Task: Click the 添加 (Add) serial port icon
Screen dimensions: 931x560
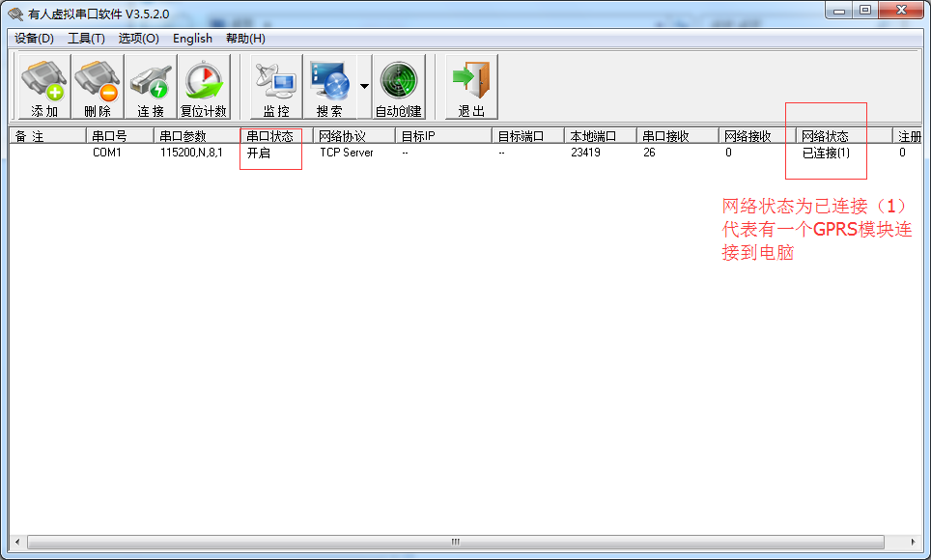Action: coord(43,87)
